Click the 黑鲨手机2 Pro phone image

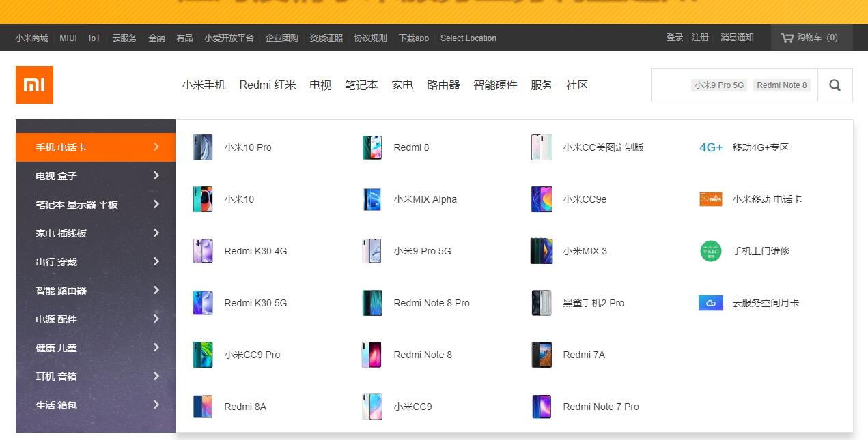[x=542, y=303]
